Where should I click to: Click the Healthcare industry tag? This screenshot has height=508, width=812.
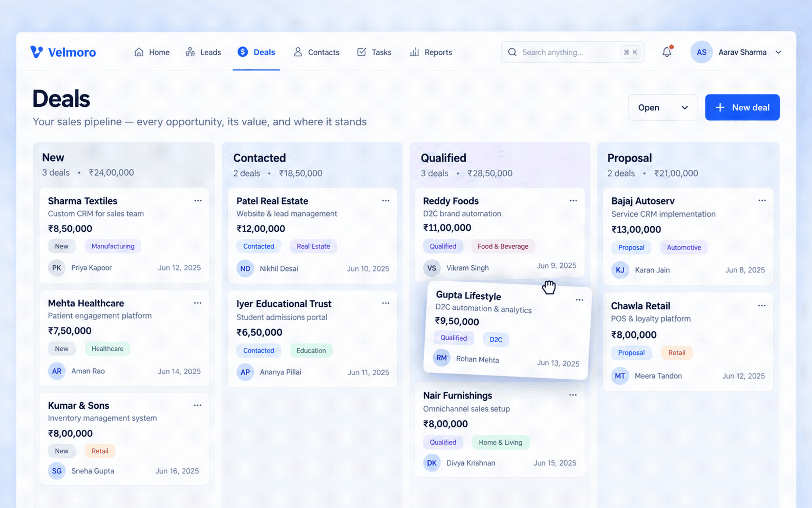click(x=107, y=349)
